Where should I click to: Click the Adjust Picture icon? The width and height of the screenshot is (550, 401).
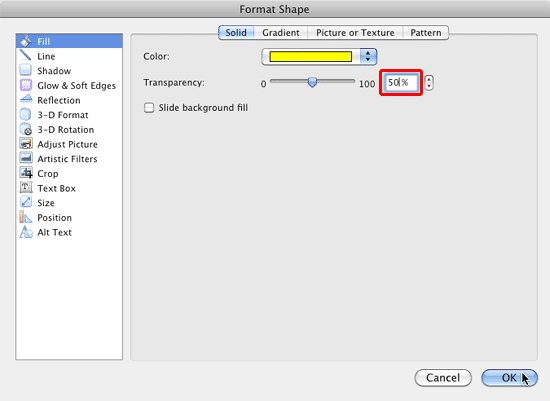[26, 144]
